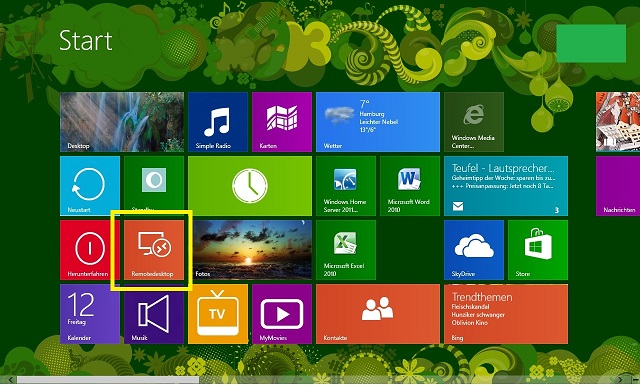The image size is (640, 386).
Task: Open the Trendthemen Bing tile
Action: point(506,314)
